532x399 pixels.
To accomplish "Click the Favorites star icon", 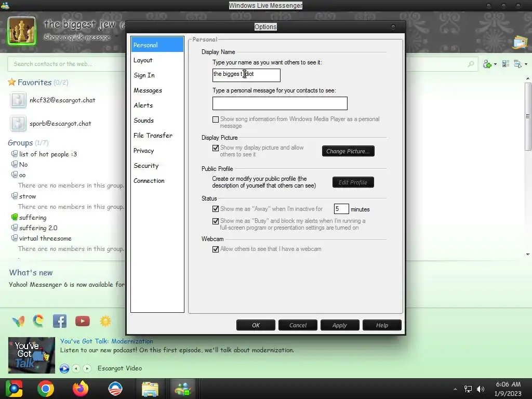I will (x=12, y=82).
